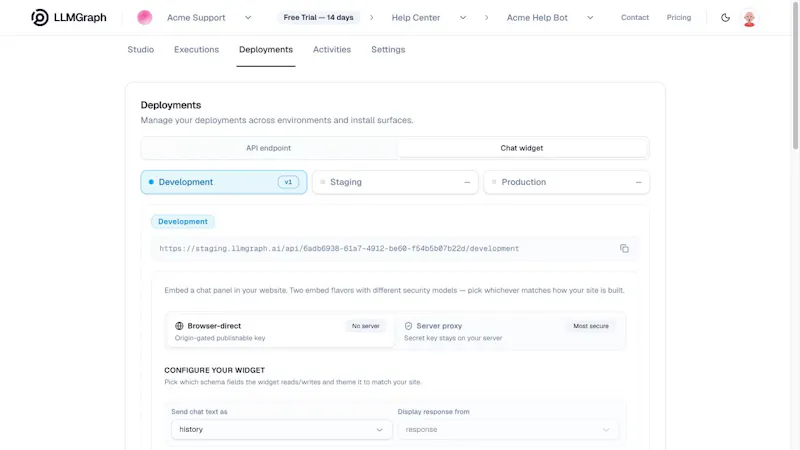Expand the Help Center dropdown
800x450 pixels.
click(463, 17)
